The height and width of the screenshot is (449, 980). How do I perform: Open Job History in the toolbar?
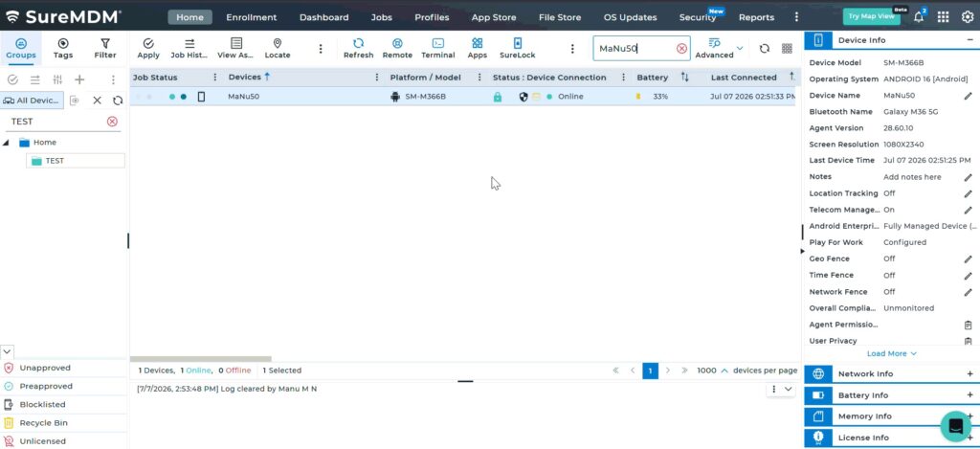pyautogui.click(x=189, y=48)
